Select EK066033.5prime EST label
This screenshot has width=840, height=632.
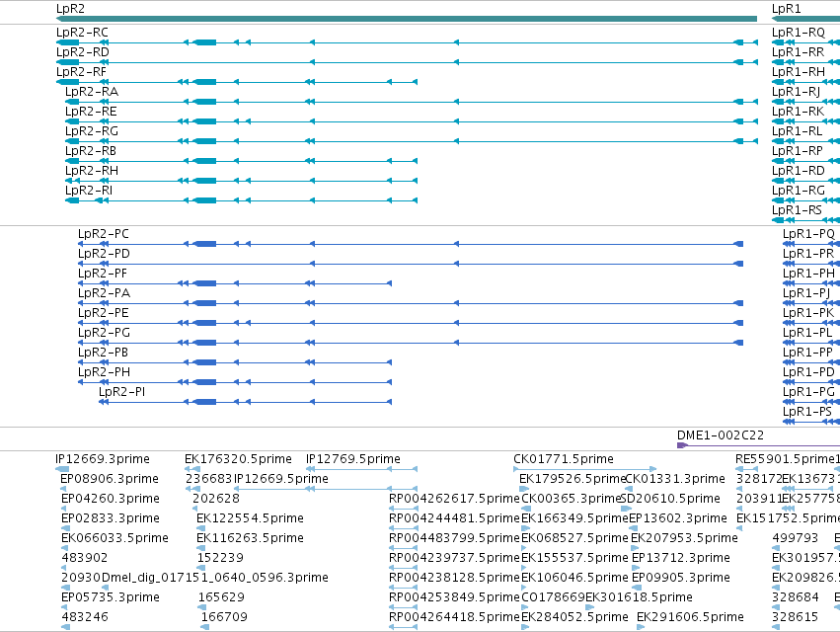pos(115,538)
